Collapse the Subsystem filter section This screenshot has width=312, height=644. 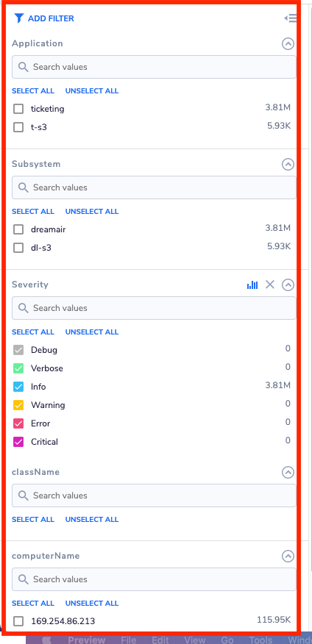pos(288,164)
